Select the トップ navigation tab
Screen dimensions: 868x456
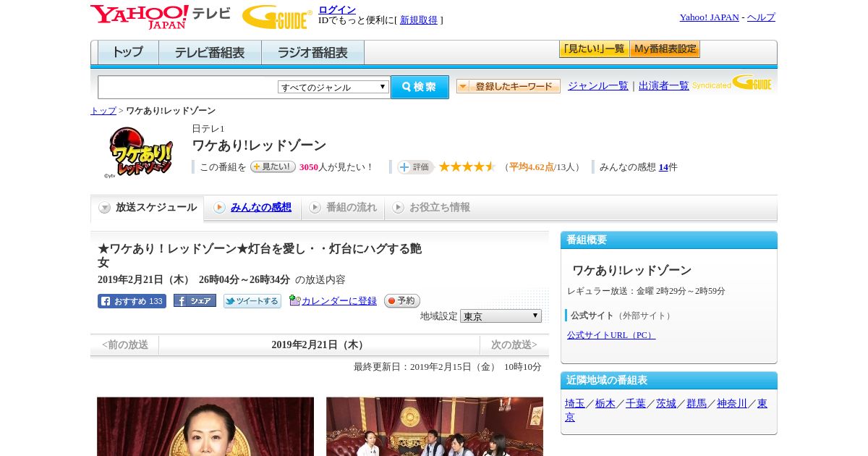[128, 53]
